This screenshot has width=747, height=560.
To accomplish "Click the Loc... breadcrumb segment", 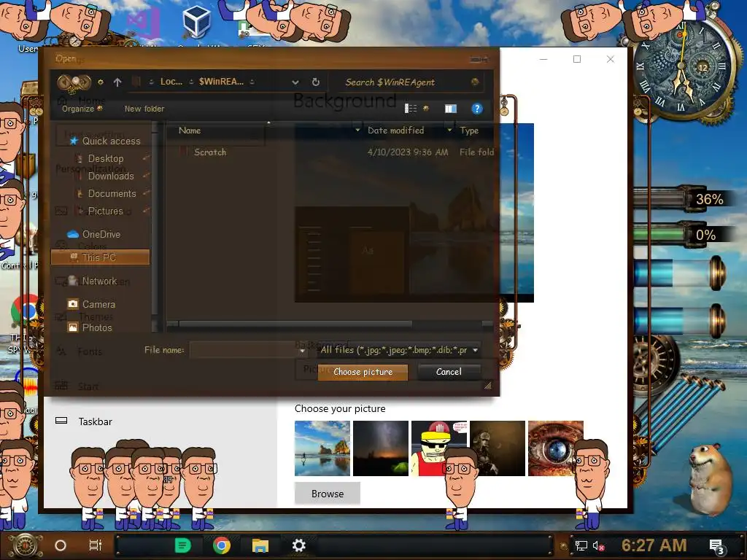I will point(171,82).
